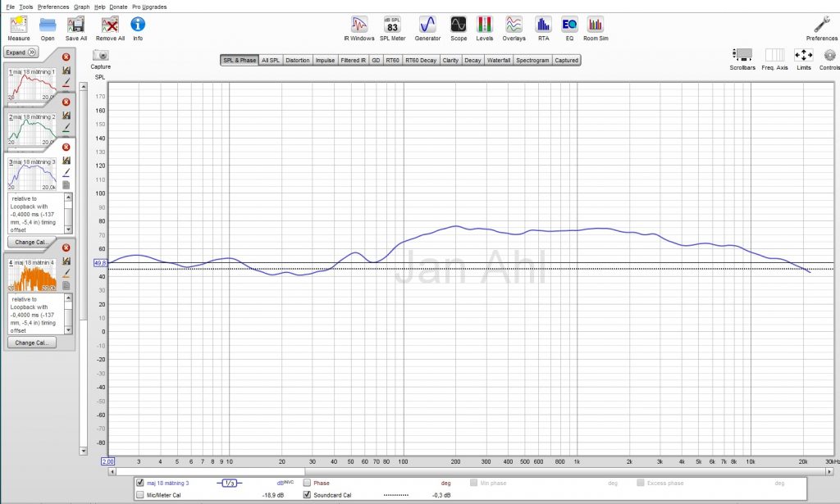Open the Room Sim tool

(x=596, y=25)
